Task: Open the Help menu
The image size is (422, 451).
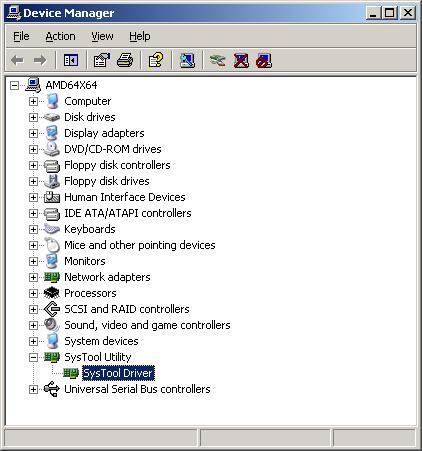Action: point(140,36)
